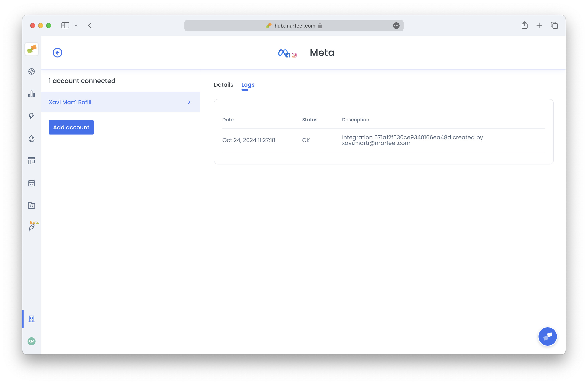This screenshot has width=588, height=384.
Task: Switch to the Details tab
Action: pos(223,84)
